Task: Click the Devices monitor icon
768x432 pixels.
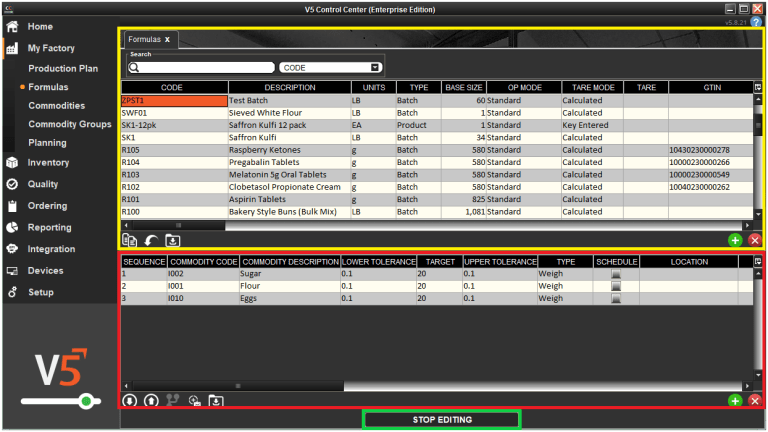Action: 12,270
